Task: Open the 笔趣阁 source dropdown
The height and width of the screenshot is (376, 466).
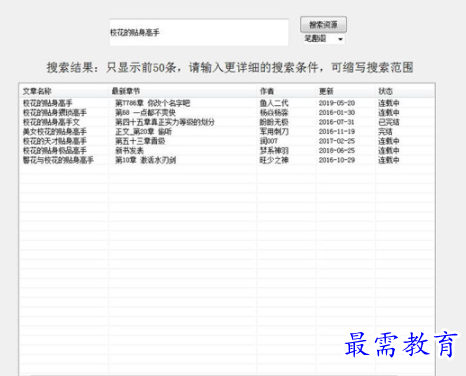Action: [324, 39]
